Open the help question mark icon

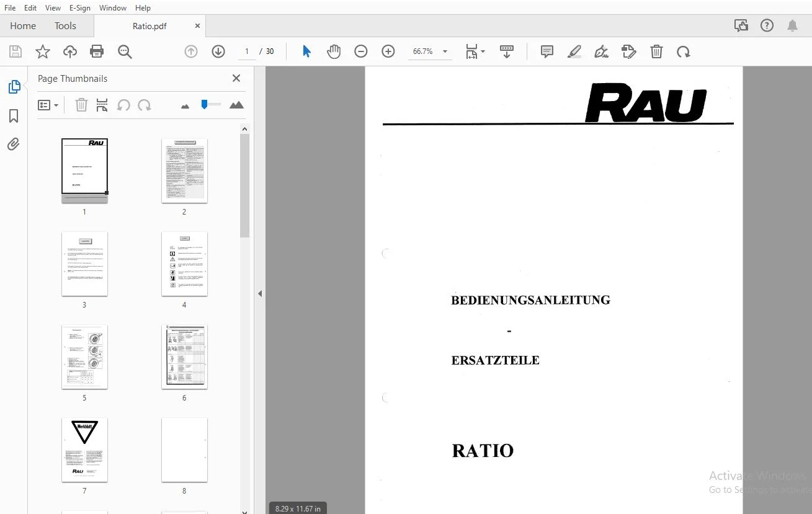click(767, 25)
